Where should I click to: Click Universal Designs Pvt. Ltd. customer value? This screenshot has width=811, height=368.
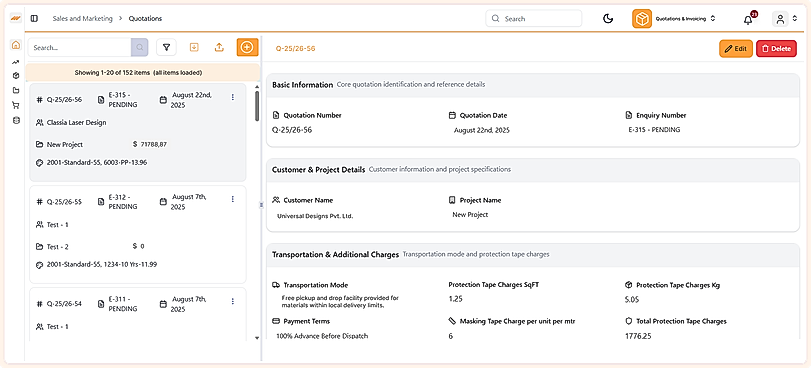pyautogui.click(x=315, y=216)
